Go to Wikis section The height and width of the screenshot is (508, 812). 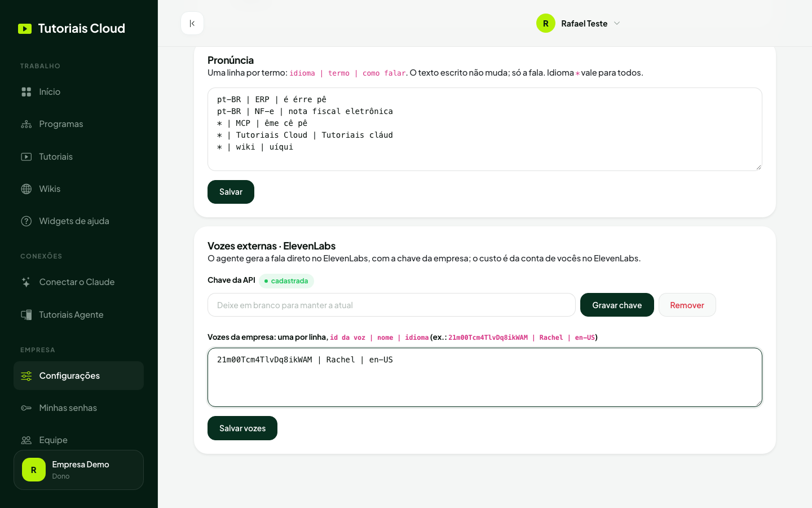(x=78, y=189)
